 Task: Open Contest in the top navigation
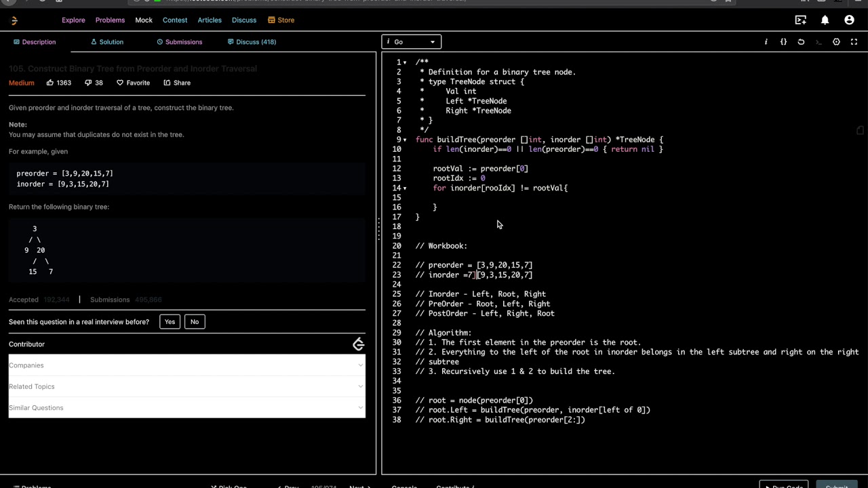[175, 20]
